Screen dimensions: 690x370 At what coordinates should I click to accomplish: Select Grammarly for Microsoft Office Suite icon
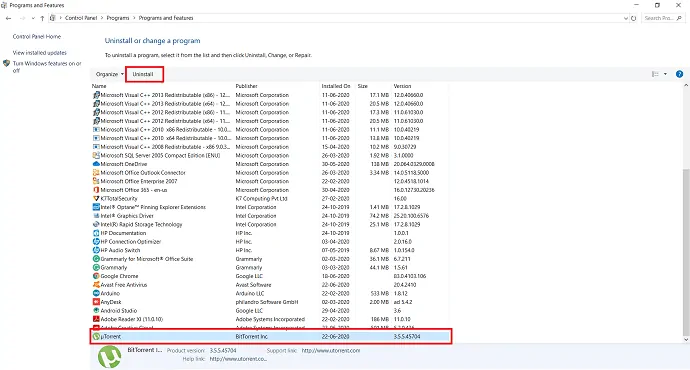tap(96, 259)
